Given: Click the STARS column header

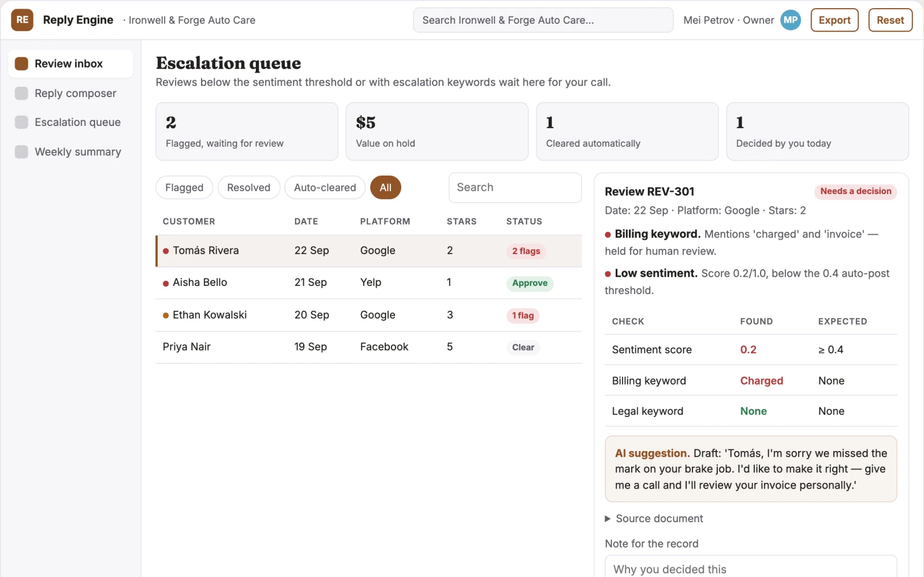Looking at the screenshot, I should pos(461,221).
